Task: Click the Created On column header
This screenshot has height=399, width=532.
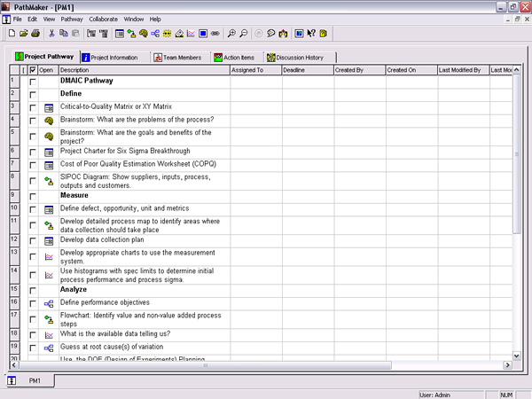Action: [412, 70]
